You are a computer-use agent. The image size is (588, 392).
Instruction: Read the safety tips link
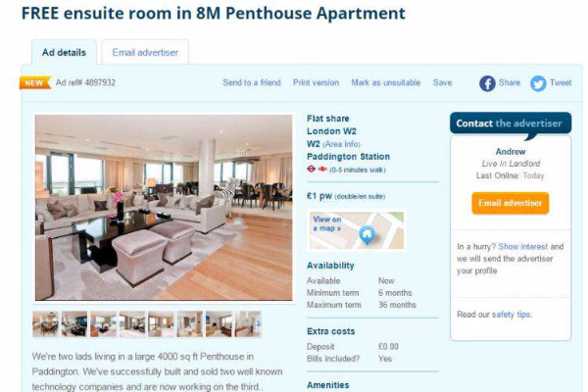(x=512, y=315)
